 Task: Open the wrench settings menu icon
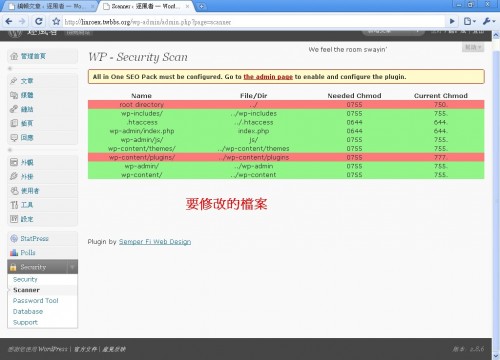click(x=489, y=21)
